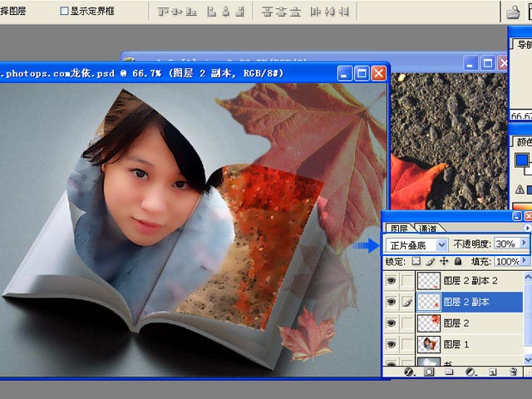Toggle eye icon for 图层 1
This screenshot has width=532, height=399.
(392, 343)
